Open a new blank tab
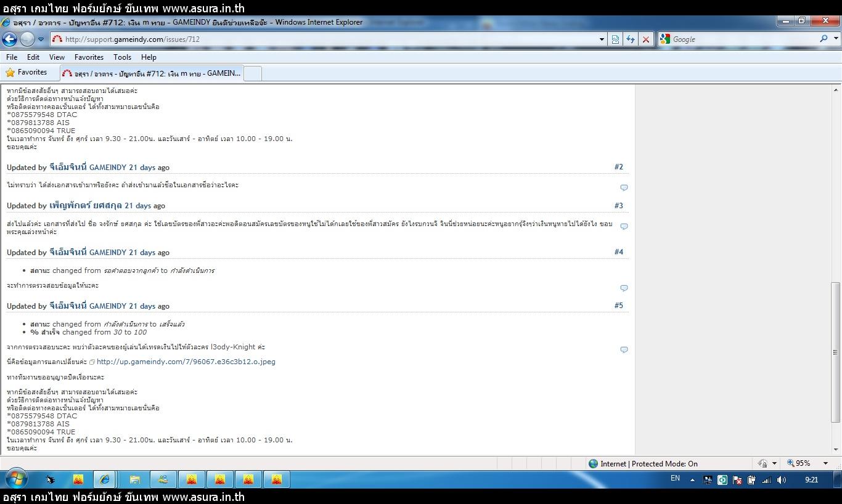 point(253,73)
